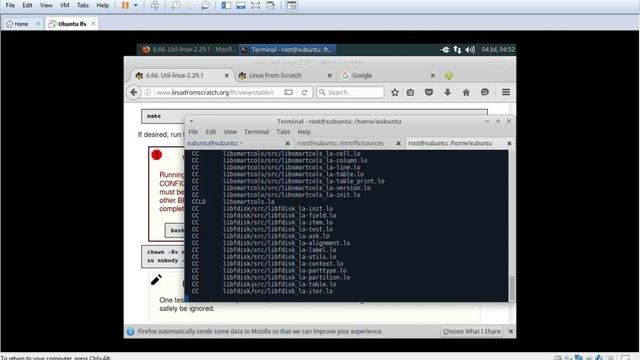Screen dimensions: 640x360
Task: Switch to Firefox task in Xubuntu panel
Action: click(x=189, y=49)
